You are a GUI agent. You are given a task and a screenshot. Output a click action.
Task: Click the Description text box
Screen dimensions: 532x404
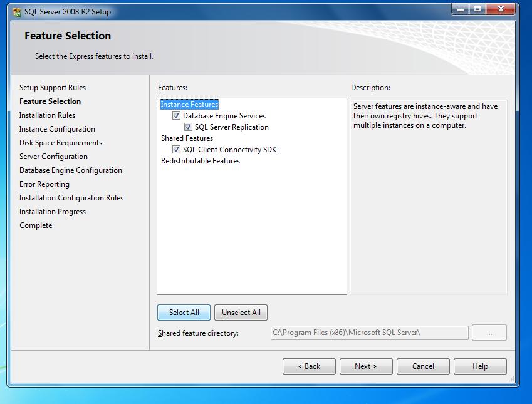pyautogui.click(x=429, y=197)
